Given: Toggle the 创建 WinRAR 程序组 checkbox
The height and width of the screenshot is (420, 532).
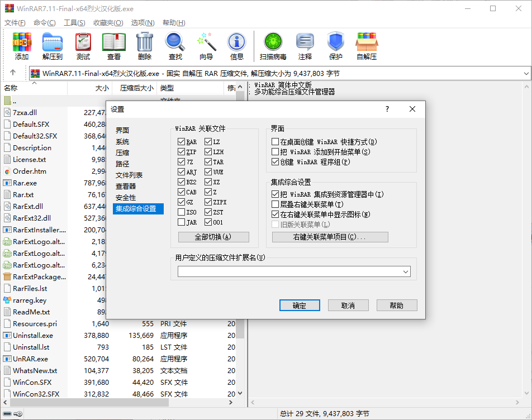Looking at the screenshot, I should click(275, 162).
